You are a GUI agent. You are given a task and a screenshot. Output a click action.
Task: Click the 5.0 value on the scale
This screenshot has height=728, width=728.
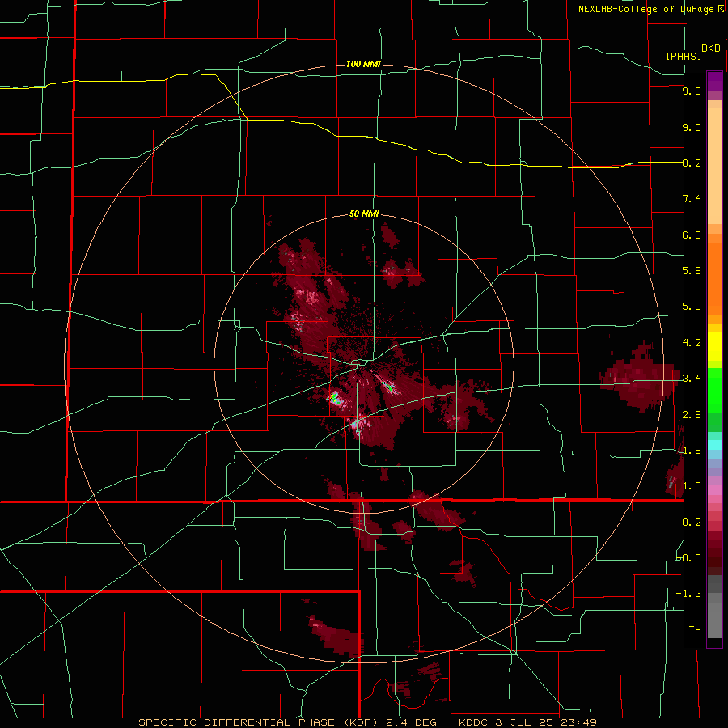[692, 307]
